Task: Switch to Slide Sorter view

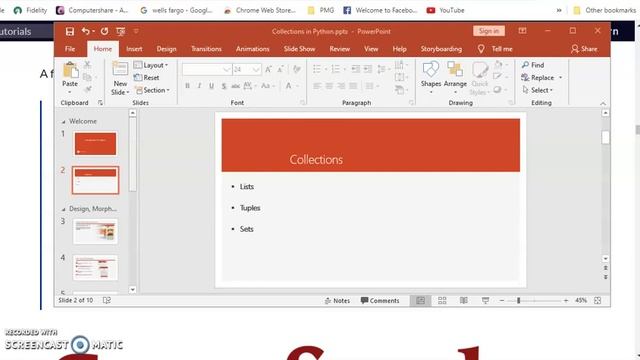Action: coord(442,301)
